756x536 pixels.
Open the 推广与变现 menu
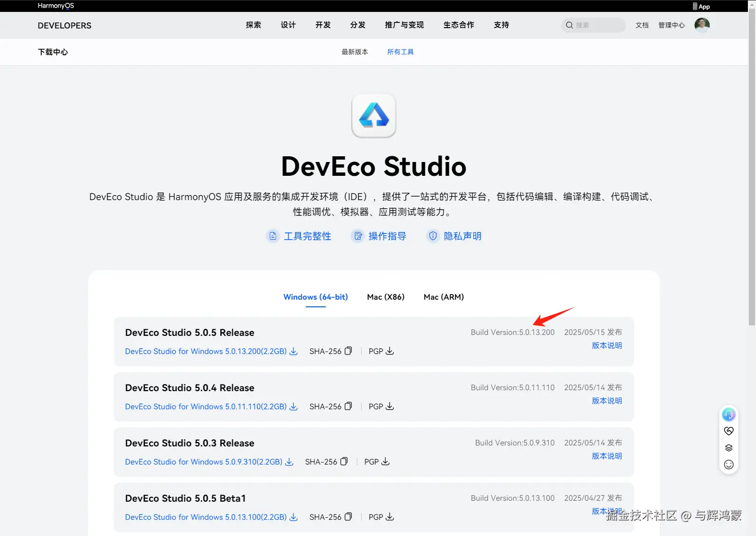(x=404, y=25)
